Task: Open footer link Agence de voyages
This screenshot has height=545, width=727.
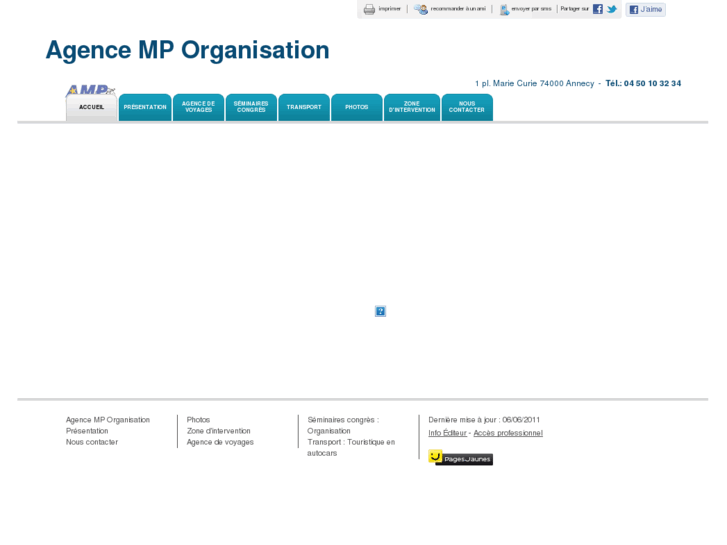Action: click(220, 442)
